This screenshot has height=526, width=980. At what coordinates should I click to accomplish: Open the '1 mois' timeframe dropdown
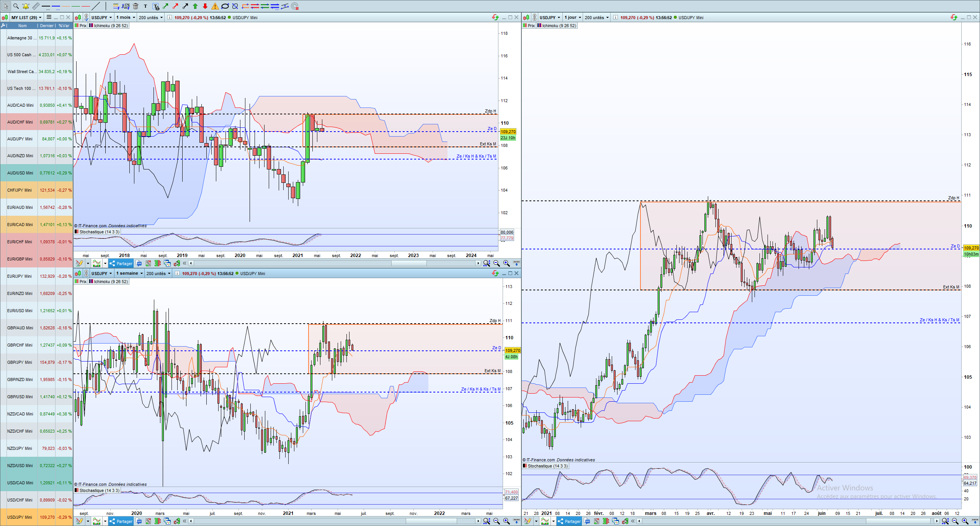coord(126,17)
